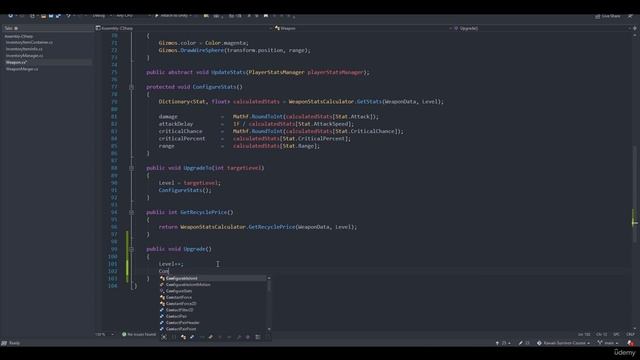640x360 pixels.
Task: Collapse the GetRecyclePrice method fold toggle
Action: point(131,212)
